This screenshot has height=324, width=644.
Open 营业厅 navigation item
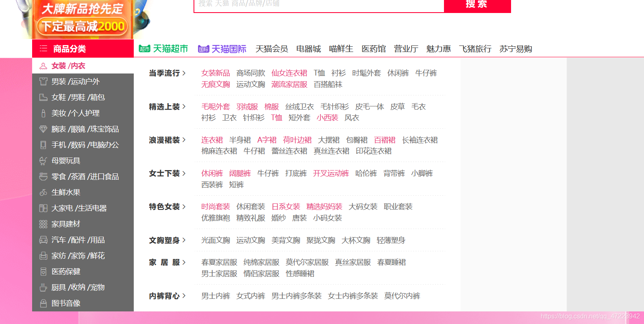tap(406, 49)
